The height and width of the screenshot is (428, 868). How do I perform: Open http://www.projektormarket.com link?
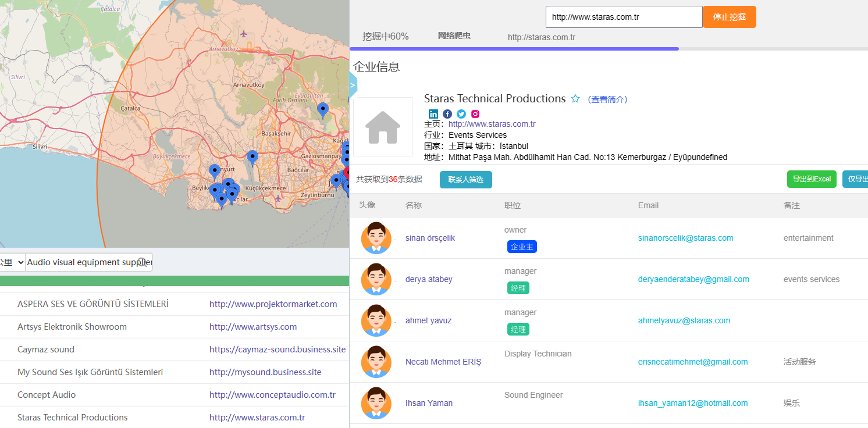pos(273,304)
